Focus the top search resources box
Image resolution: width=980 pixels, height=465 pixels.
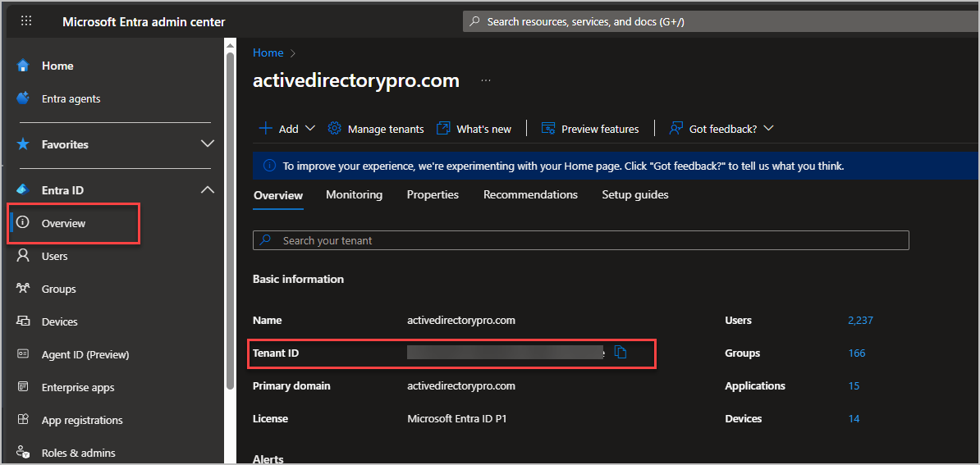[721, 21]
